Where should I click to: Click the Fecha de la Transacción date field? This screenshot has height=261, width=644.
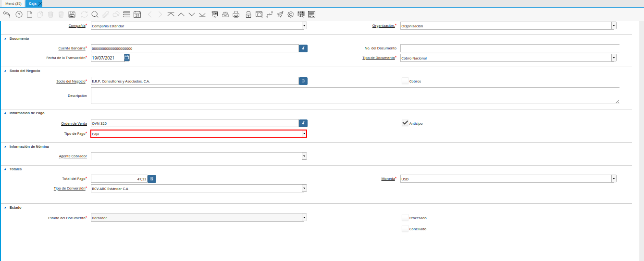pyautogui.click(x=107, y=58)
